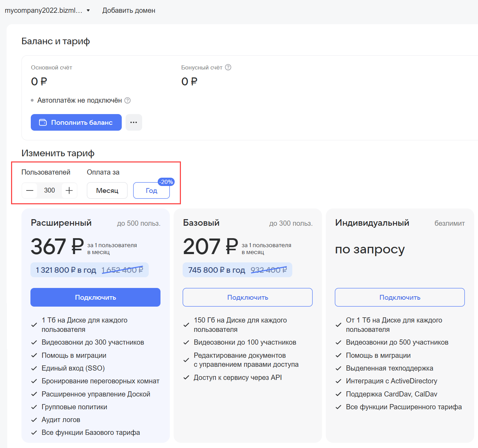Viewport: 478px width, 448px height.
Task: Click the Доступ к сервису через API checkmark
Action: point(186,378)
